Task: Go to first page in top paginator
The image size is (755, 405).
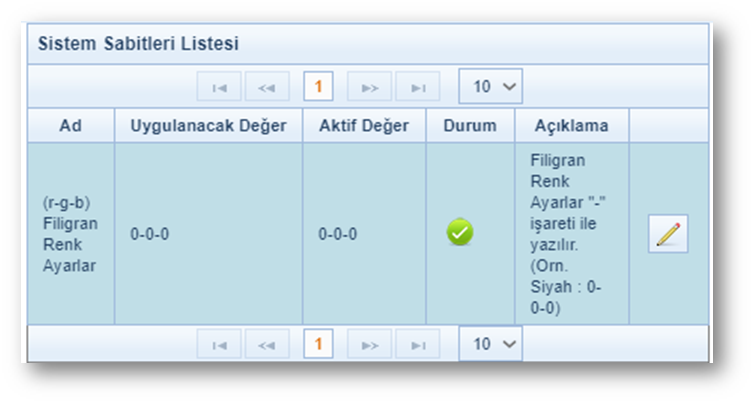Action: [x=219, y=87]
